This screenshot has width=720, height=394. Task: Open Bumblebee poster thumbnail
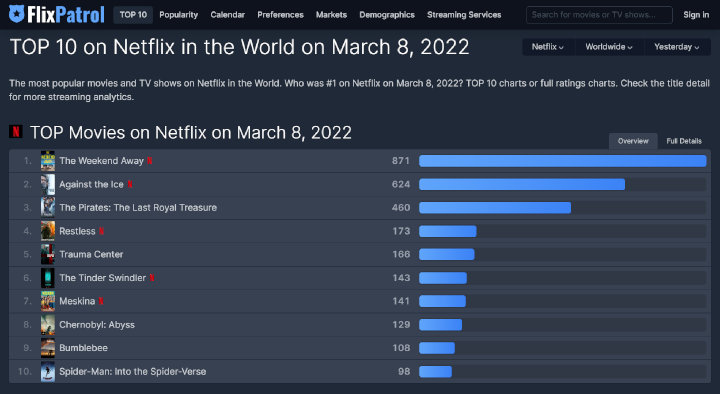click(48, 348)
